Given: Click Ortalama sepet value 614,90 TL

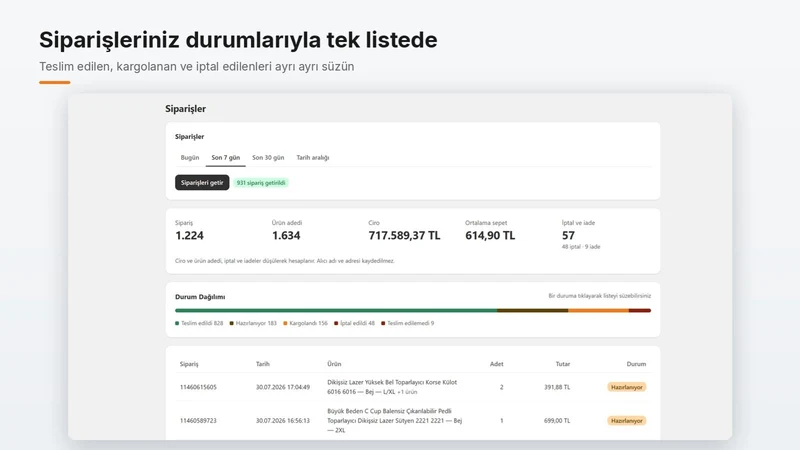Looking at the screenshot, I should point(490,236).
